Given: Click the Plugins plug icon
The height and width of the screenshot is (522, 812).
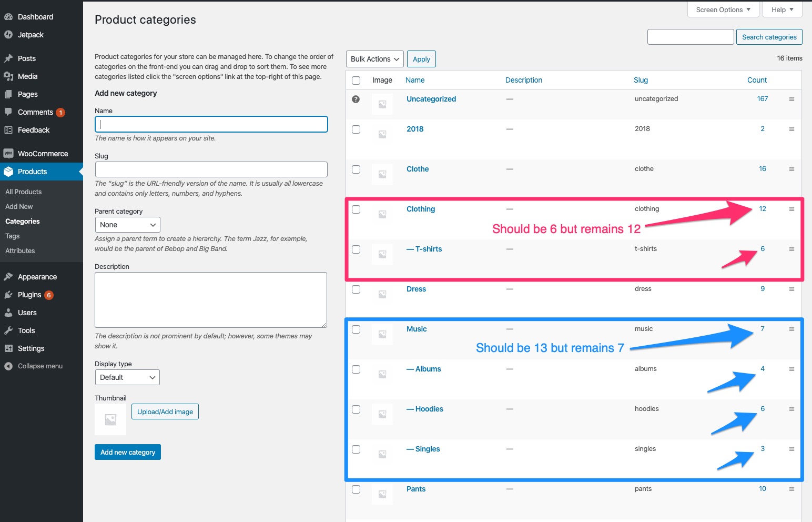Looking at the screenshot, I should click(x=8, y=295).
